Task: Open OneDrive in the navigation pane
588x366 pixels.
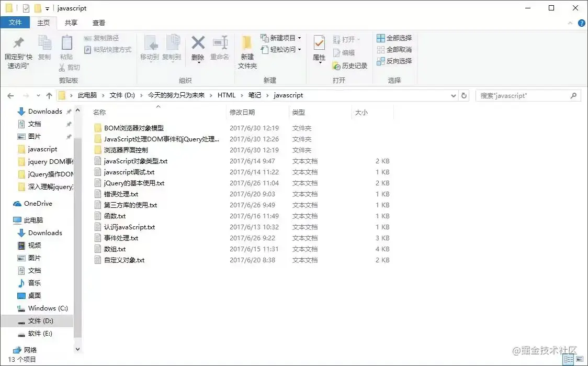Action: (x=32, y=204)
